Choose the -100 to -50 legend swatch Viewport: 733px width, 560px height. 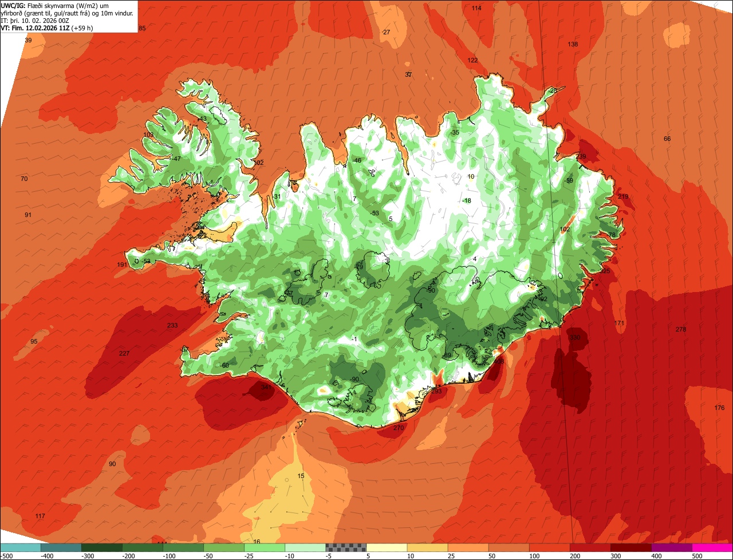click(x=183, y=547)
